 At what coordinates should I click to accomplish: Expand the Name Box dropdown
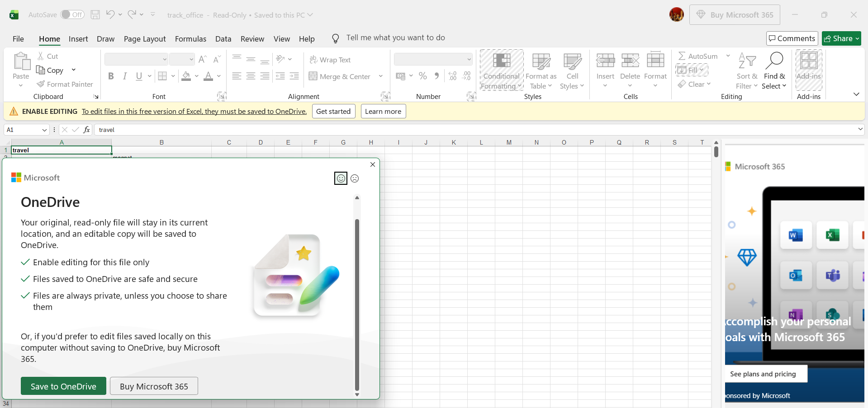[x=44, y=130]
